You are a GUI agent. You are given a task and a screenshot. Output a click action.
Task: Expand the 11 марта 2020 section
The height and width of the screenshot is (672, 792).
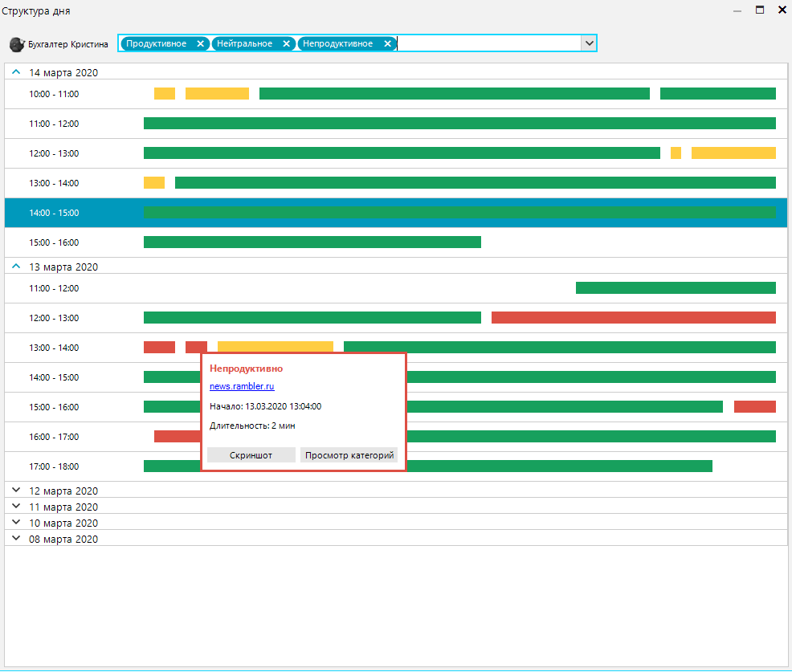point(16,506)
